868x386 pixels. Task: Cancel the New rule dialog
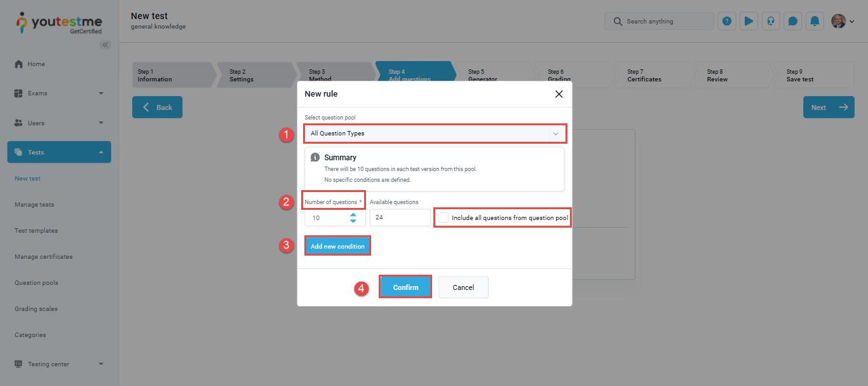click(x=463, y=287)
